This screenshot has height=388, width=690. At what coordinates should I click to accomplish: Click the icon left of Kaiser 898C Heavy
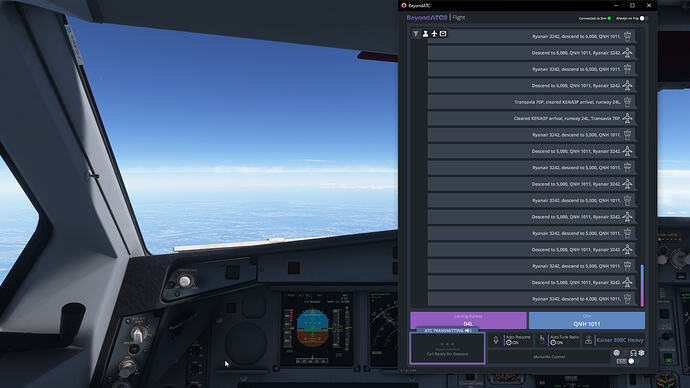coord(588,340)
